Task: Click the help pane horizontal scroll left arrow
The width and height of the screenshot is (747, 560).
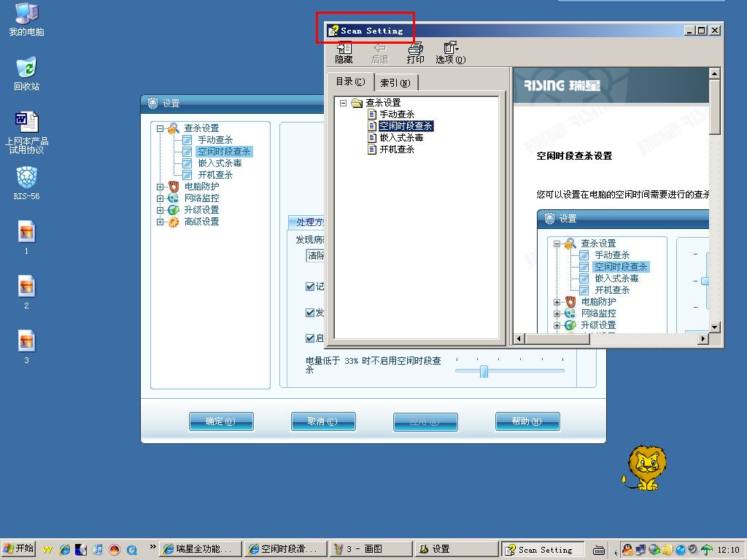Action: point(519,339)
